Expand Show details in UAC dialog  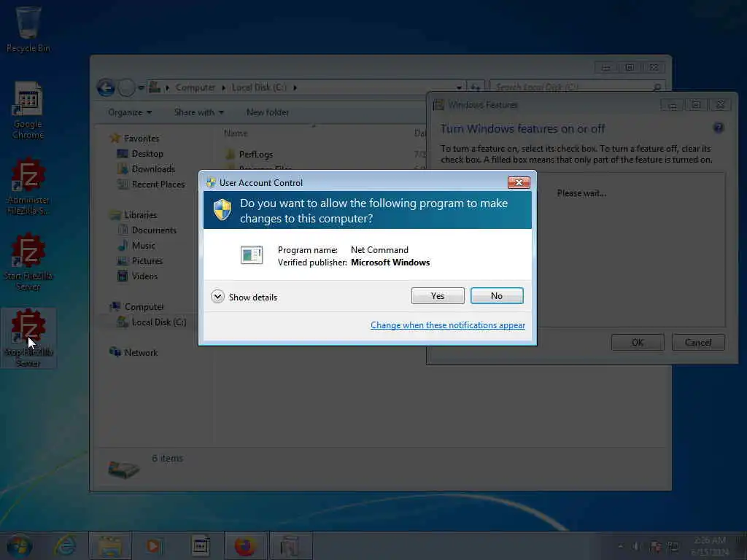[x=244, y=297]
